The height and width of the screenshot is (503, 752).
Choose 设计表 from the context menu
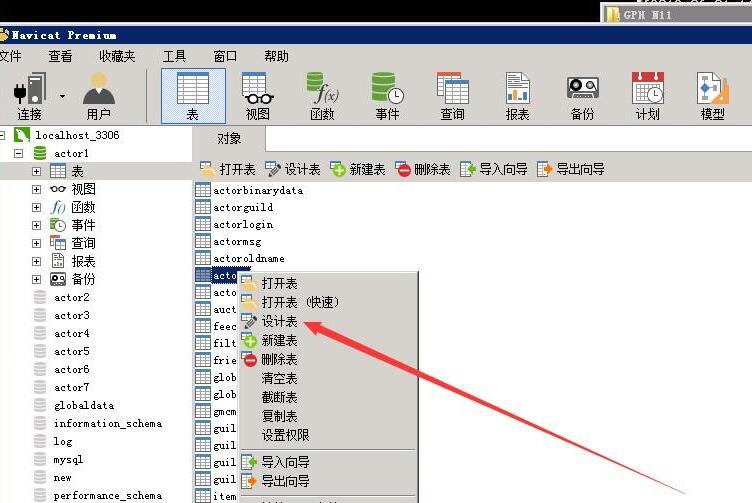279,321
